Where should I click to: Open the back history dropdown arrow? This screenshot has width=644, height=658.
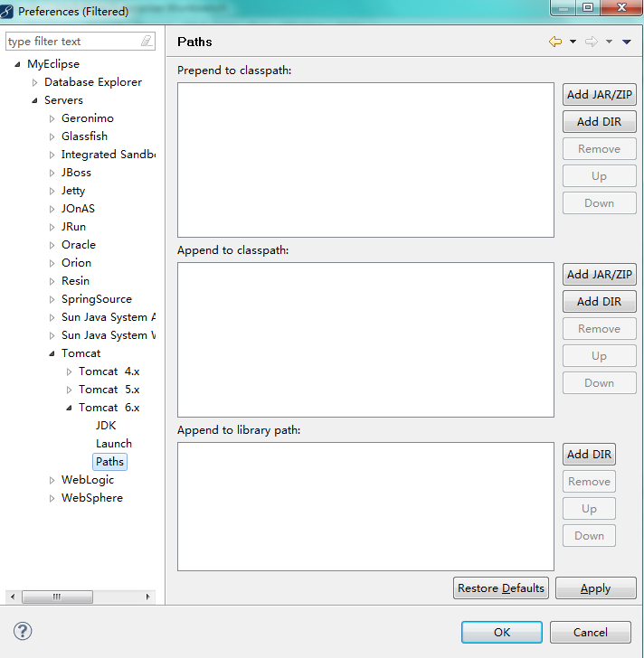573,42
